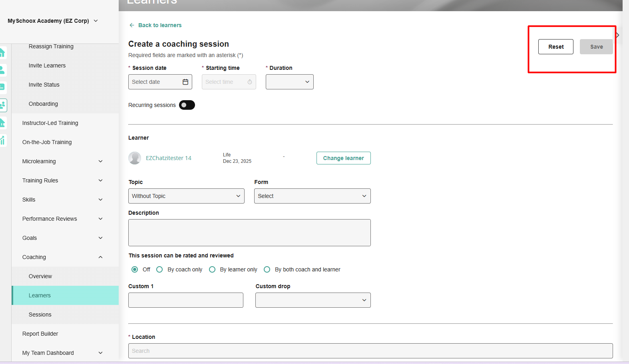629x364 pixels.
Task: Open Instructor-Led Training
Action: point(50,123)
